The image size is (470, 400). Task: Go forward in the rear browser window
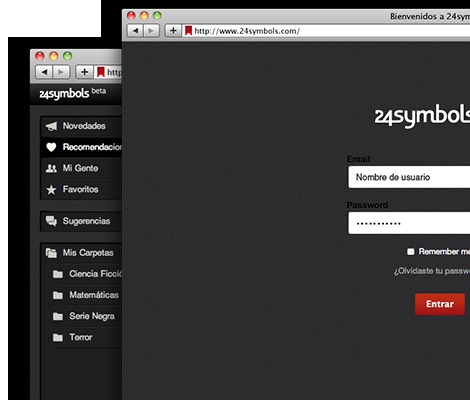click(61, 72)
